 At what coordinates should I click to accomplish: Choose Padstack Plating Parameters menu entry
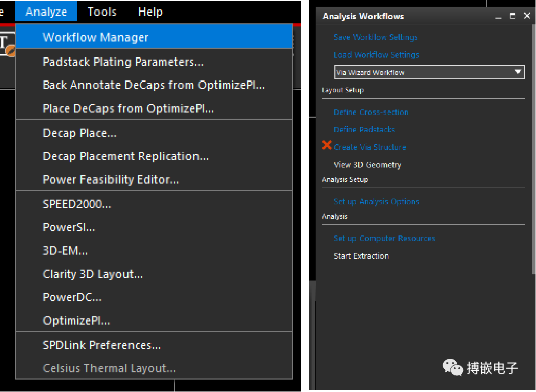tap(154, 62)
